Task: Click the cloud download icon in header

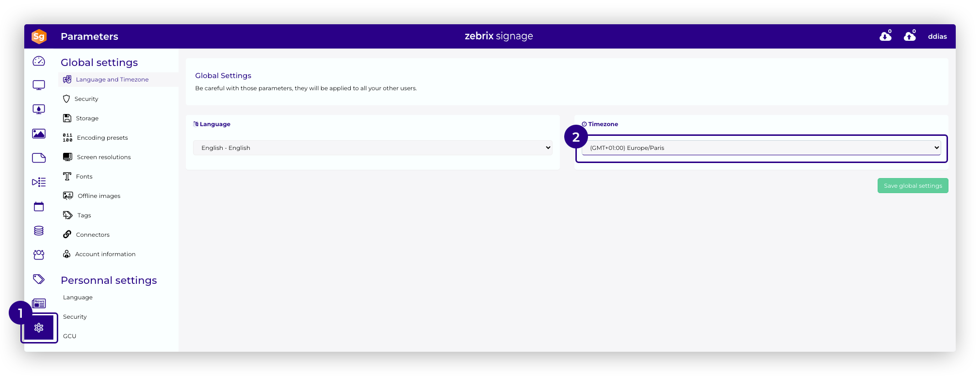Action: coord(885,36)
